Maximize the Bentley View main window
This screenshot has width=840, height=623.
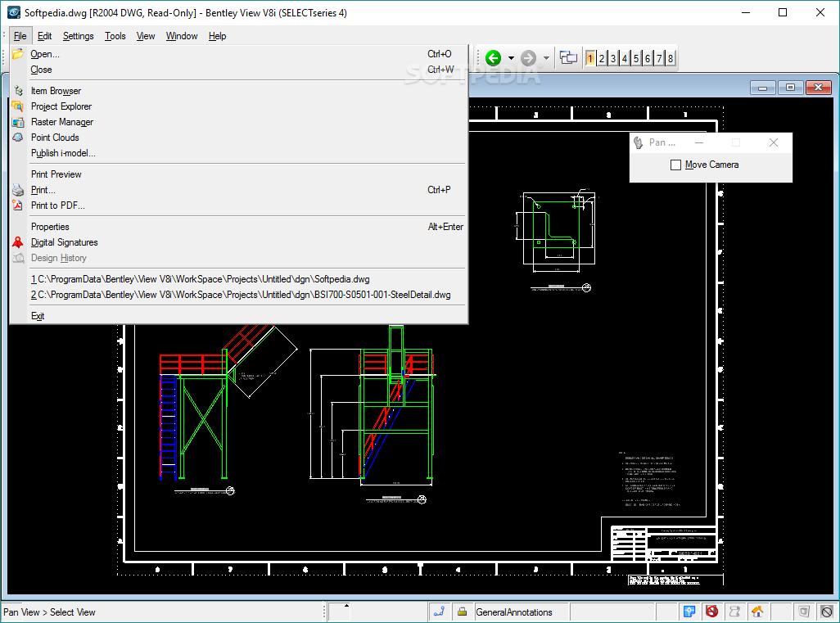783,12
